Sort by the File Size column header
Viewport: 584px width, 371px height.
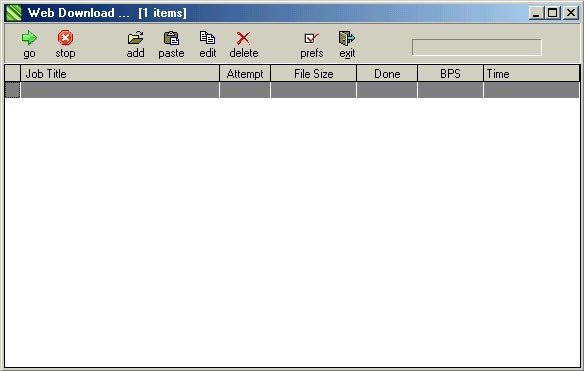[313, 74]
